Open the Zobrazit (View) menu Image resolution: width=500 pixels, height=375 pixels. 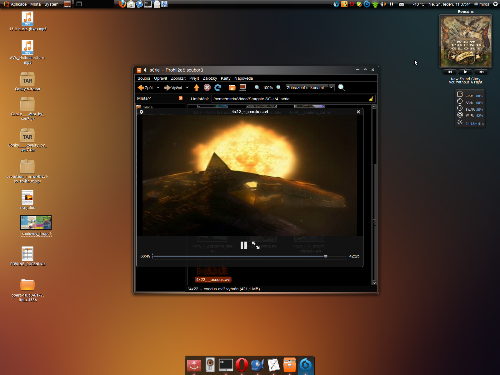pyautogui.click(x=178, y=78)
